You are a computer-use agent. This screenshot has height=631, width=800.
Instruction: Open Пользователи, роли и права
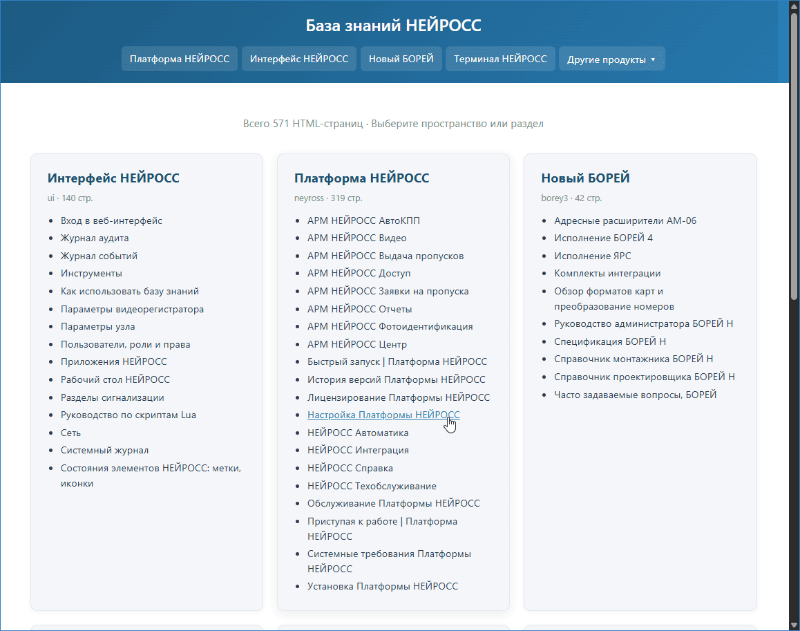coord(126,344)
